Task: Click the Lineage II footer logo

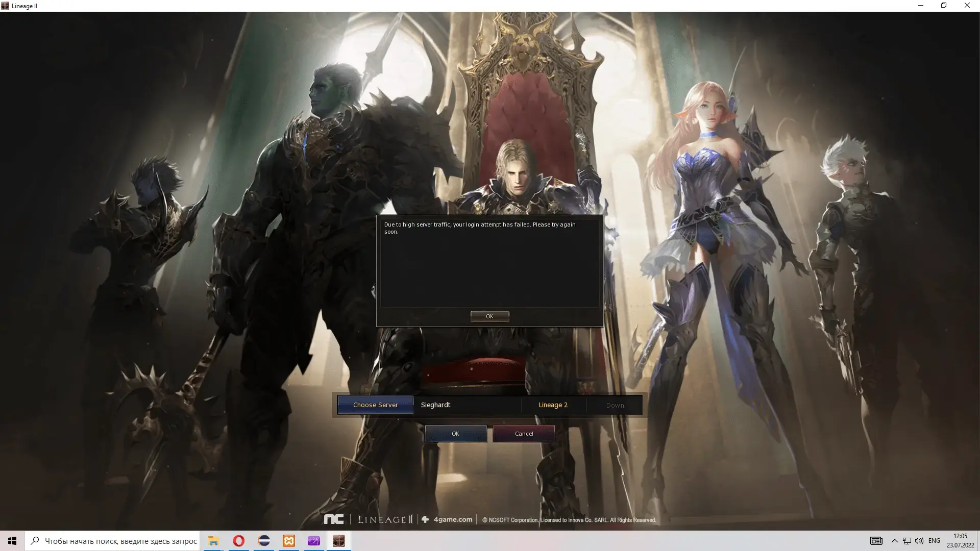Action: click(x=385, y=519)
